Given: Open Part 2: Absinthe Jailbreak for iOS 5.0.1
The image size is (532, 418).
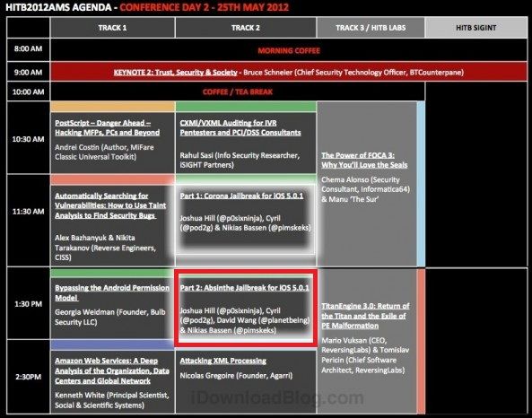Looking at the screenshot, I should click(x=244, y=288).
